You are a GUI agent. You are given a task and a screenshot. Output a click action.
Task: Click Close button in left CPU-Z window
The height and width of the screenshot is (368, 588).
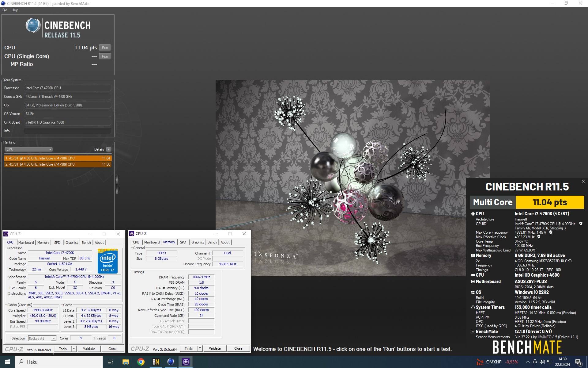(x=112, y=349)
